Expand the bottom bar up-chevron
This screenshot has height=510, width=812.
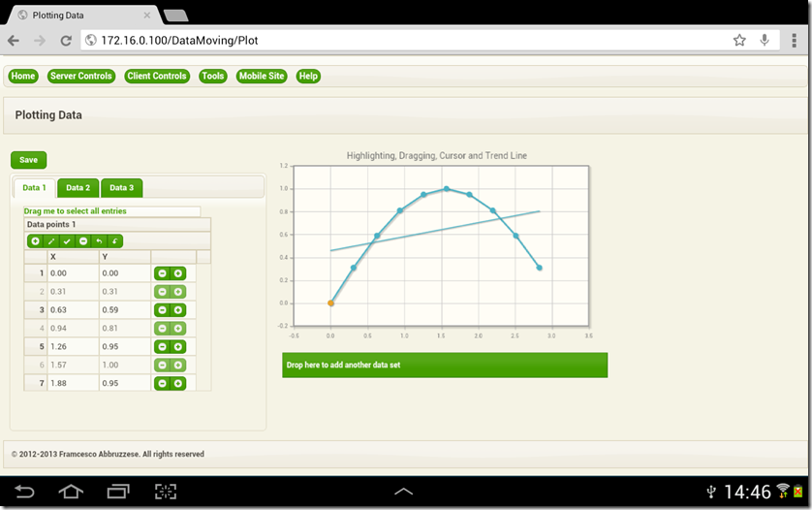(x=403, y=492)
